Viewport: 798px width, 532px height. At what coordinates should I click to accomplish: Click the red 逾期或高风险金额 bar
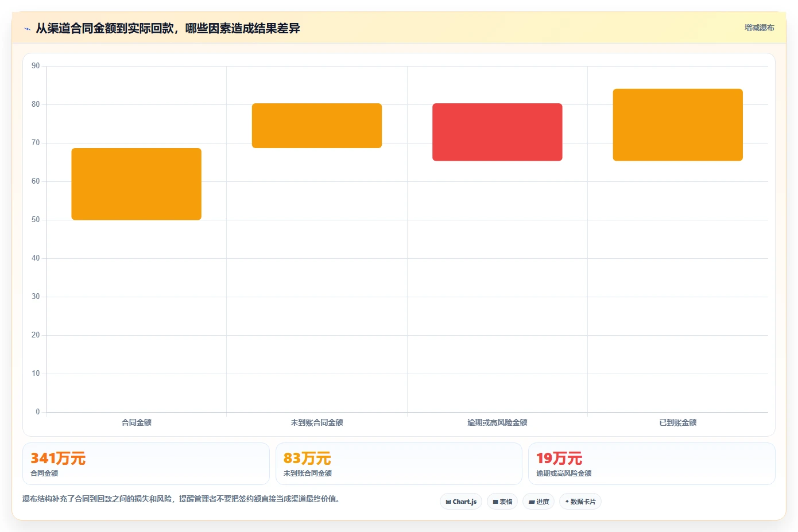coord(497,132)
